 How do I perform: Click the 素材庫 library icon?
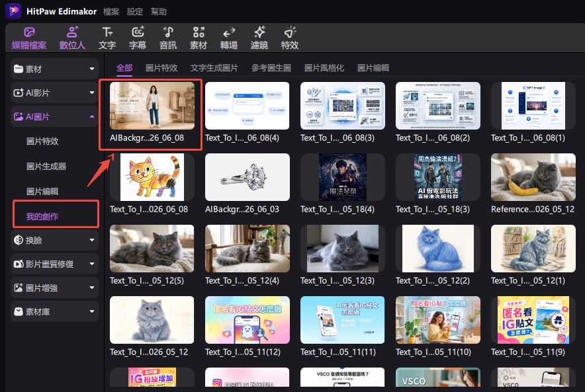[19, 311]
